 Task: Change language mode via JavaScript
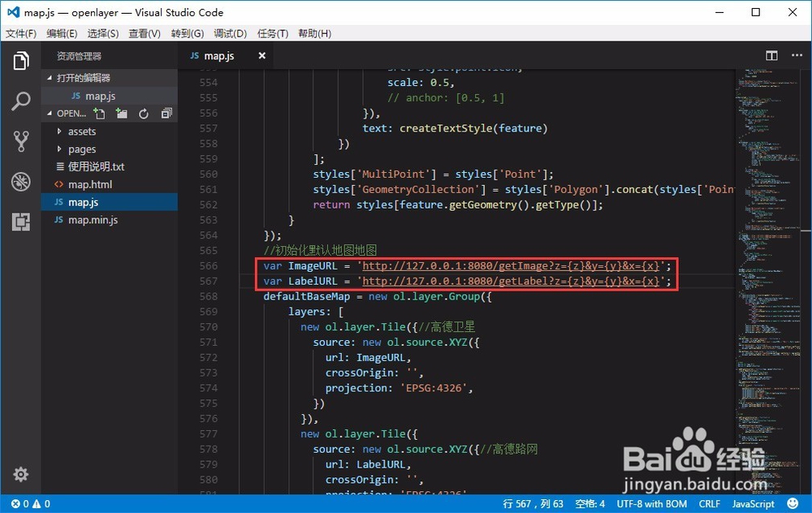753,504
